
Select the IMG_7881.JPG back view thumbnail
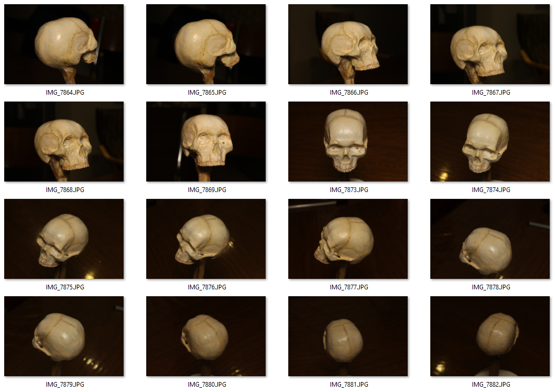pos(348,336)
